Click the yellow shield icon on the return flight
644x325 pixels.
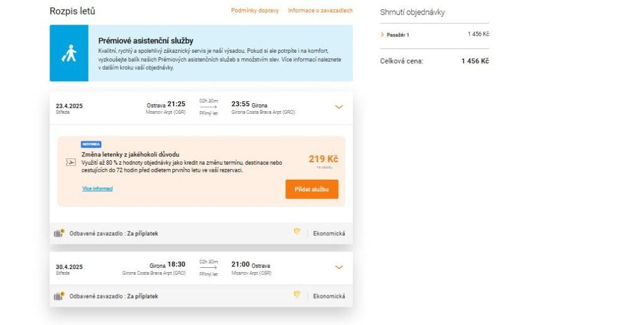point(297,295)
